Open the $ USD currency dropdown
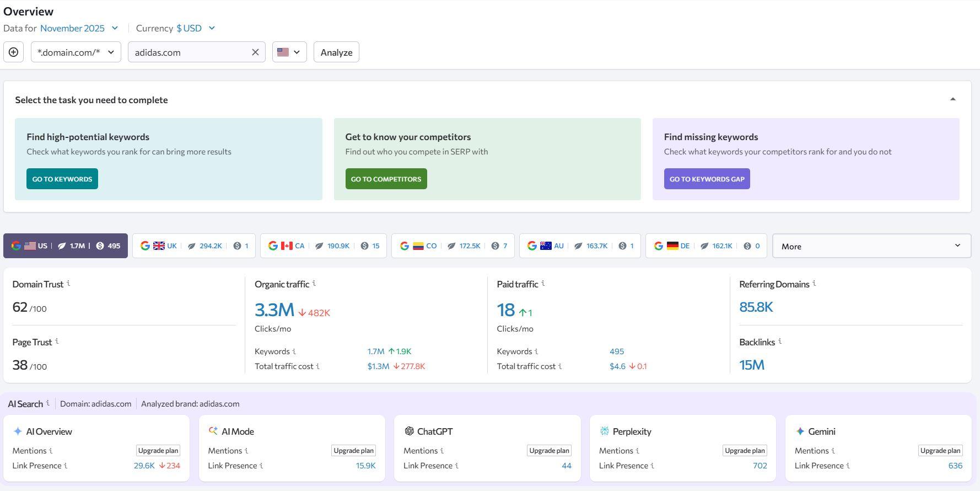Screen dimensions: 980x491 pos(196,28)
